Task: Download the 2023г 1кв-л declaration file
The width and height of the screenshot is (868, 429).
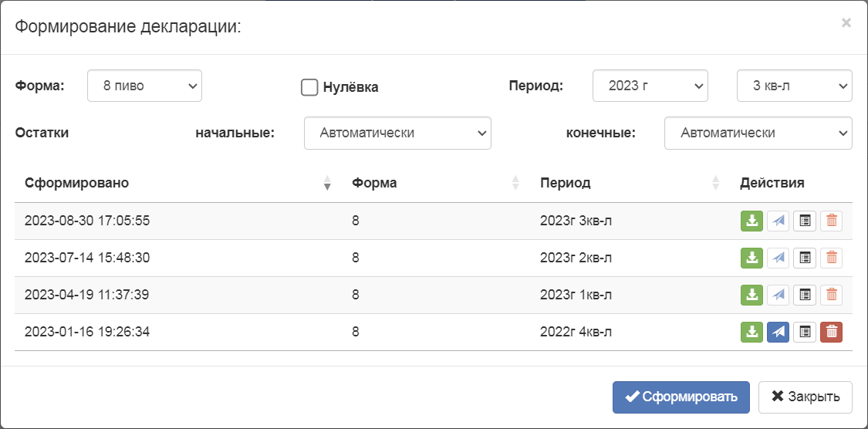Action: click(x=751, y=295)
